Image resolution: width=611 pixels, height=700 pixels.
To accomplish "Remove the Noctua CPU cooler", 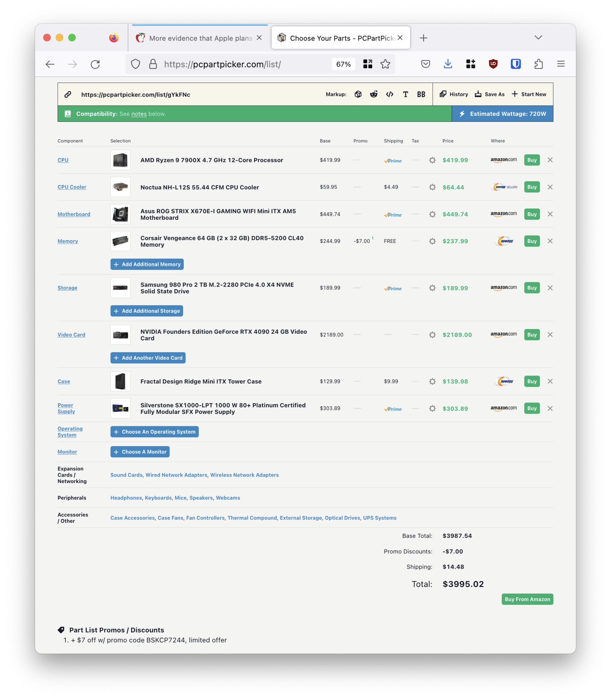I will click(550, 187).
